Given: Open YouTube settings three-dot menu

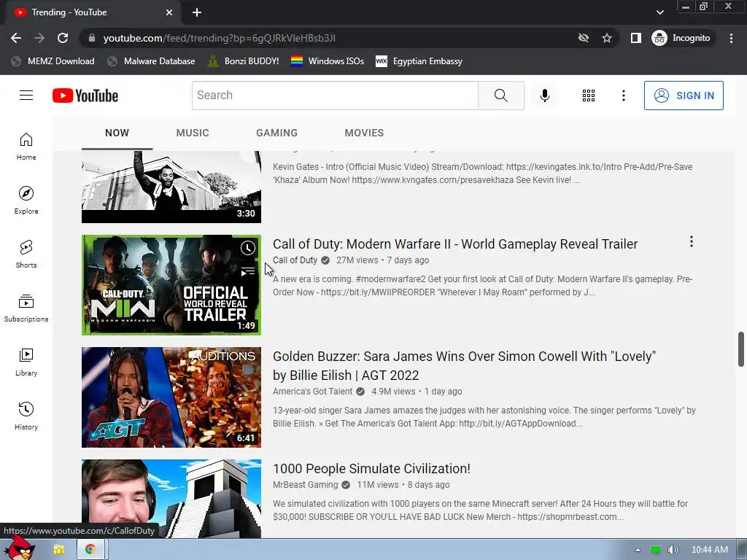Looking at the screenshot, I should [x=623, y=96].
